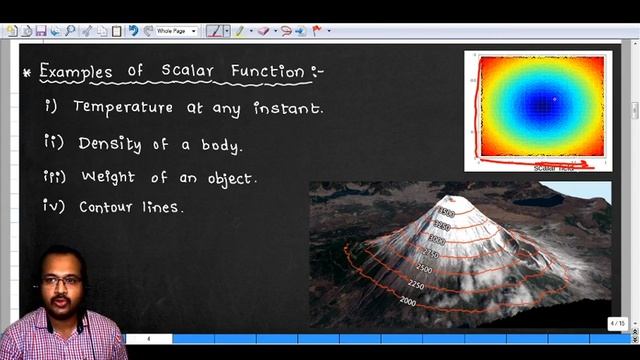
Task: Select the Pen tool
Action: (x=215, y=31)
